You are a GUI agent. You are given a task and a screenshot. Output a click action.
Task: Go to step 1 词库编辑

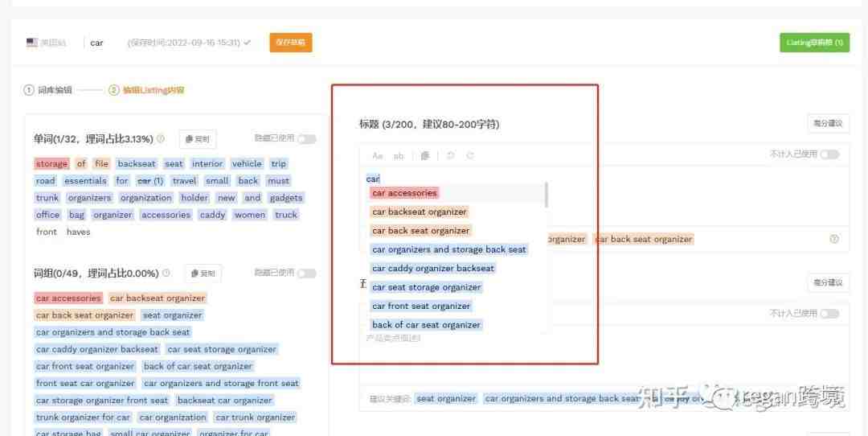tap(47, 90)
